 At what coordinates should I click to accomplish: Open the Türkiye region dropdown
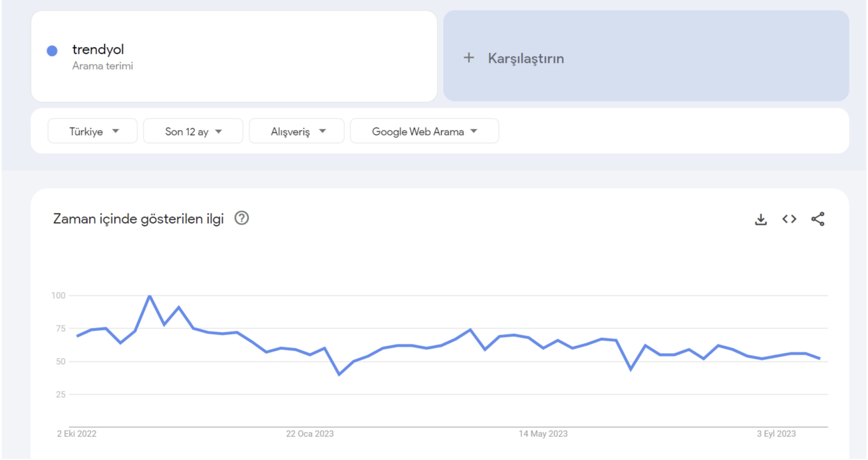(x=93, y=131)
